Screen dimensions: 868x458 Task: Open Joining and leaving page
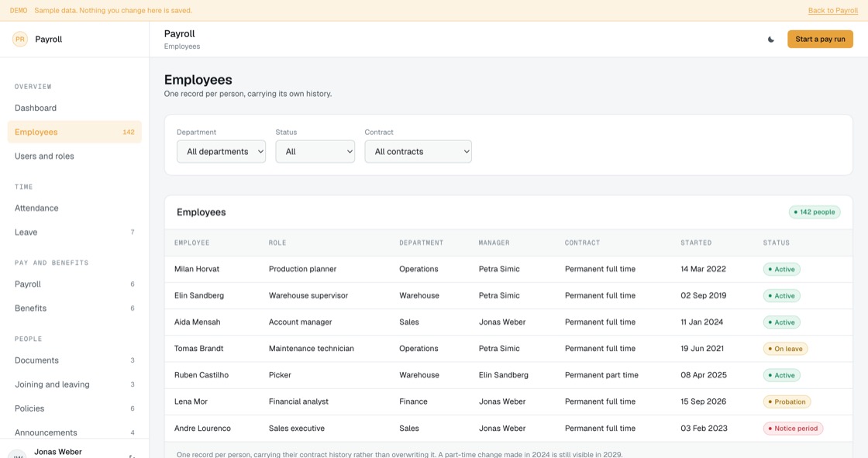point(74,384)
